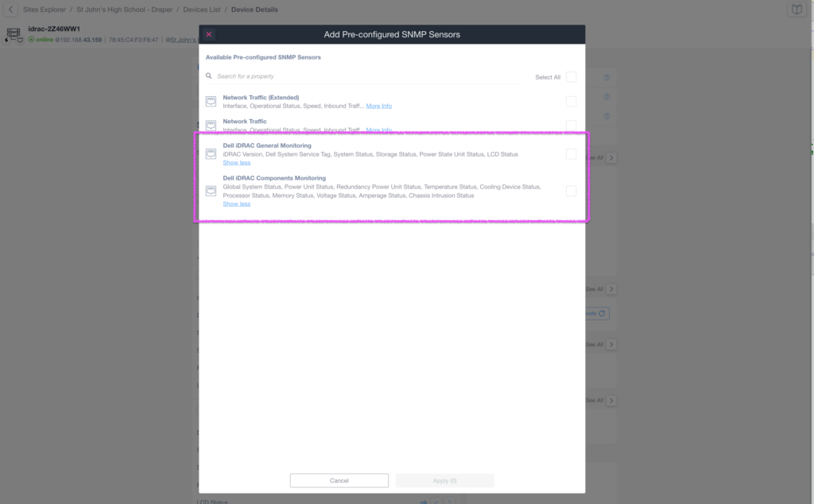Click the idrac-2Z46WW1 device server icon
This screenshot has height=504, width=814.
14,35
